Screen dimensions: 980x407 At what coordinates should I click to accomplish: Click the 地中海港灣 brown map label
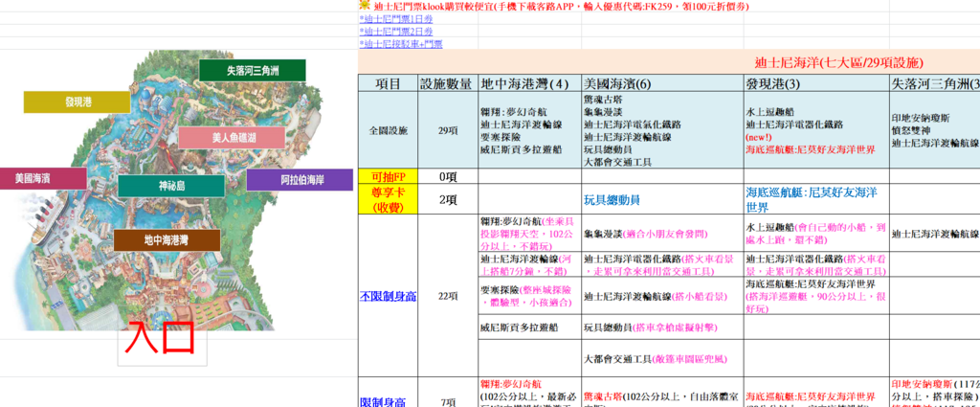(x=167, y=240)
